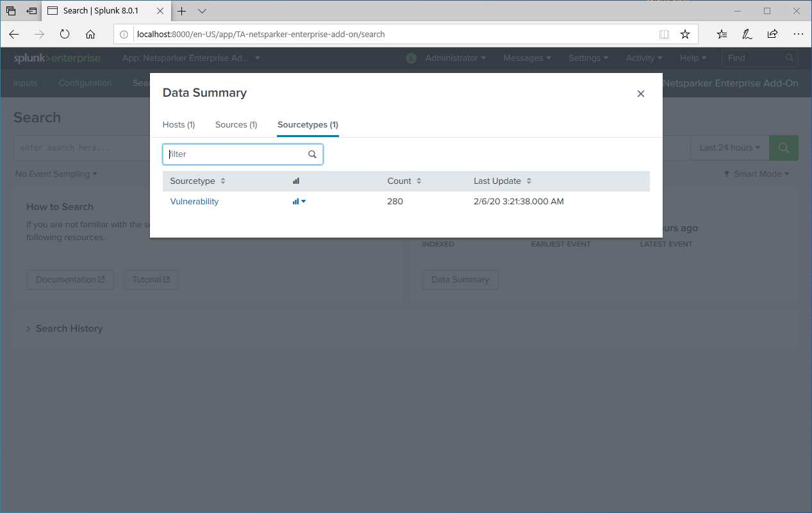This screenshot has height=513, width=812.
Task: Click the star icon to add a favorite
Action: (x=684, y=34)
